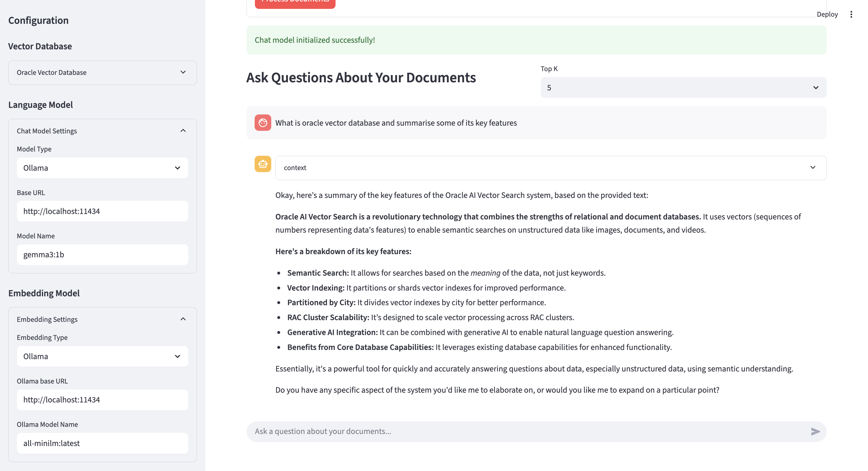This screenshot has width=868, height=471.
Task: Click the 'Top K' label
Action: [549, 69]
